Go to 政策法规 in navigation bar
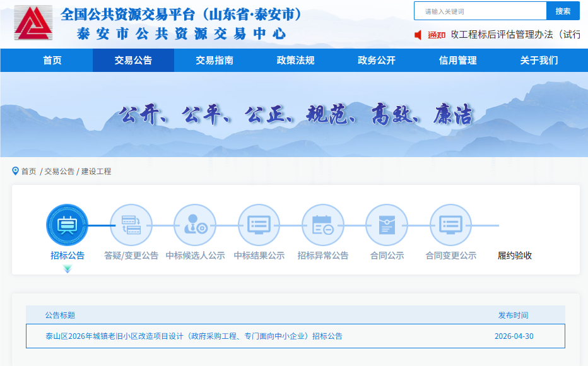This screenshot has height=366, width=588. 295,61
